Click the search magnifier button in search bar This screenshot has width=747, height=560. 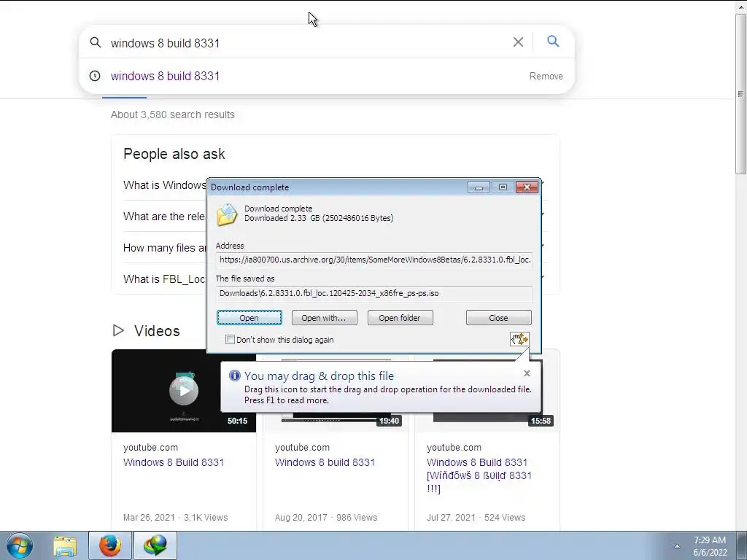point(553,42)
